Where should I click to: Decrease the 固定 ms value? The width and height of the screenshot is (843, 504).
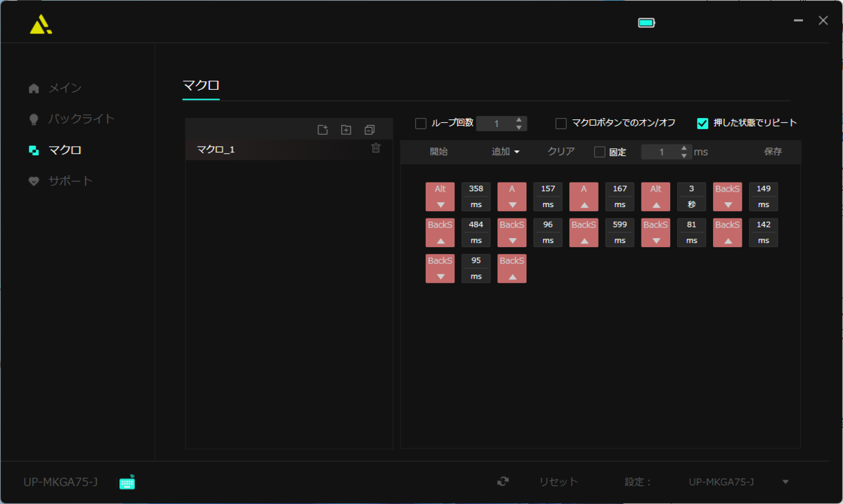(x=684, y=156)
